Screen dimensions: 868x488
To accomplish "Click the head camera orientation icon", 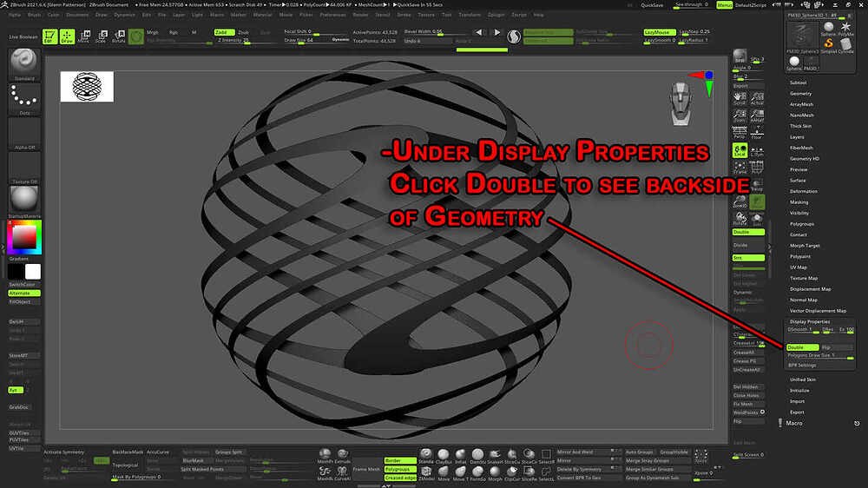I will pyautogui.click(x=681, y=103).
